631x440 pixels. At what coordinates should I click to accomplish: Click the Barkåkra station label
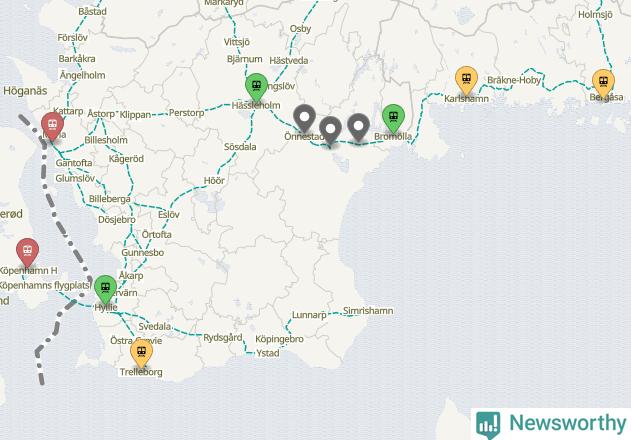pyautogui.click(x=77, y=59)
